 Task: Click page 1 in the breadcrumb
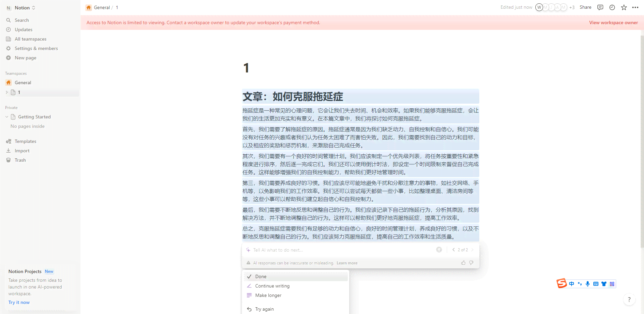[117, 7]
